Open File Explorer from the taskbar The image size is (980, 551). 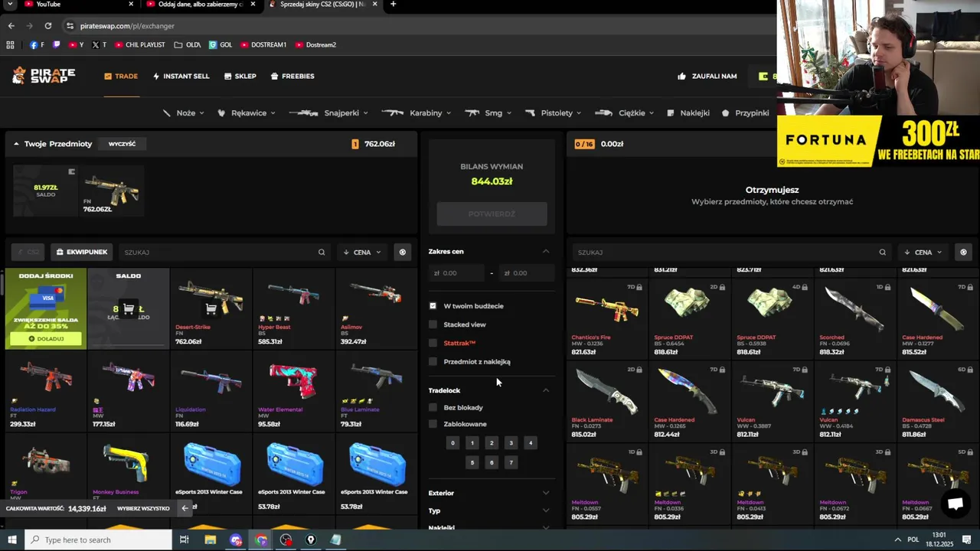click(x=210, y=540)
